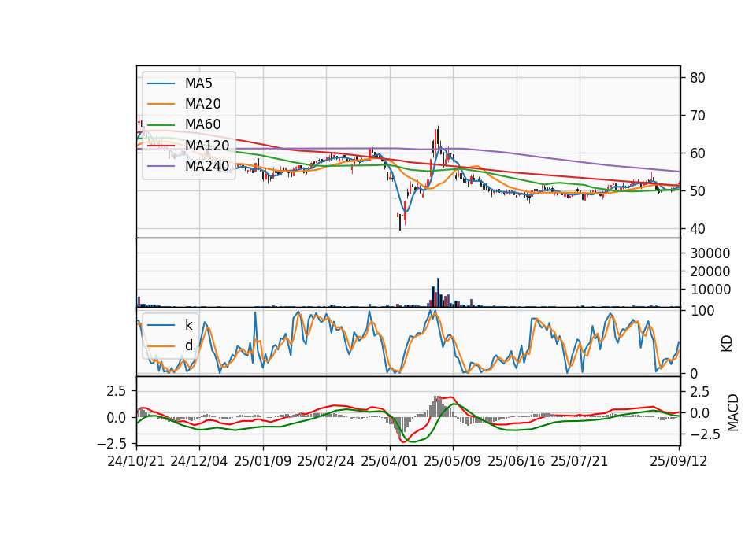Click the volume axis value 30000

coord(710,253)
